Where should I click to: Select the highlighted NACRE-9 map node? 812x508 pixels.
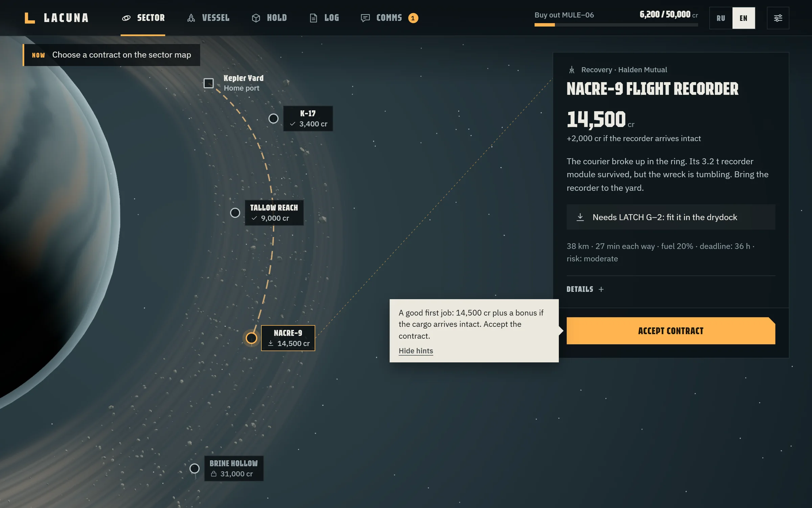tap(251, 338)
